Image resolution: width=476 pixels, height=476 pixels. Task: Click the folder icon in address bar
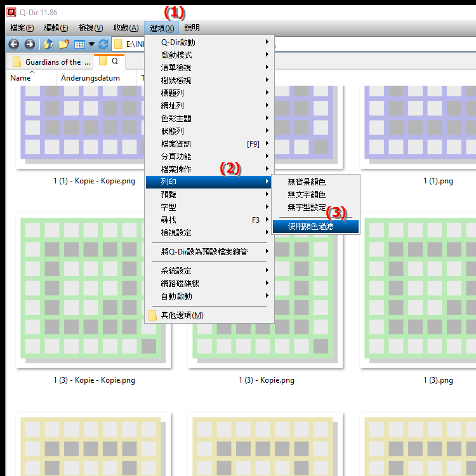coord(118,44)
